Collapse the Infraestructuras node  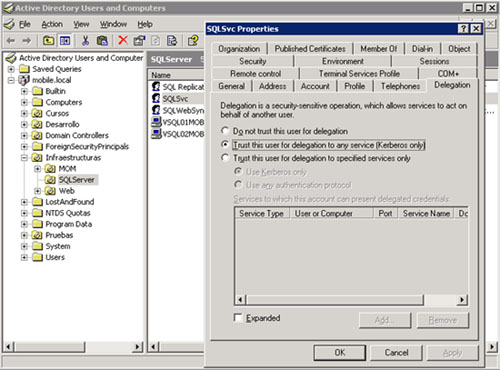pyautogui.click(x=24, y=157)
